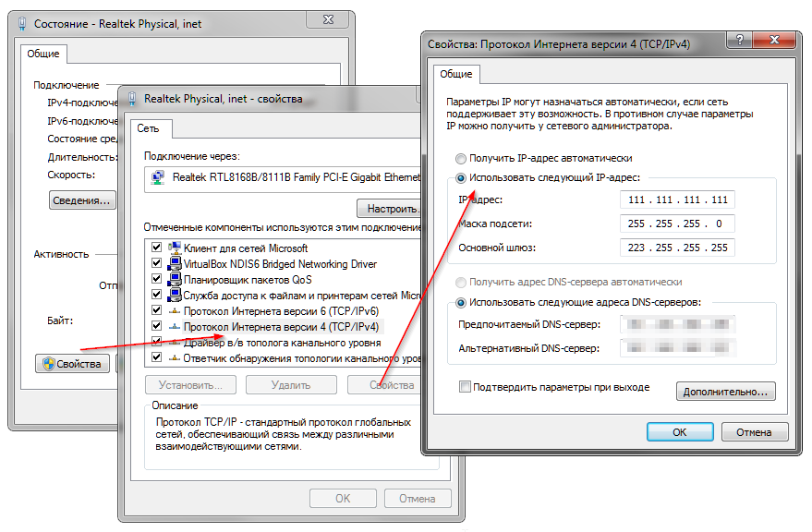Click the IPv6 protocol icon

(175, 311)
